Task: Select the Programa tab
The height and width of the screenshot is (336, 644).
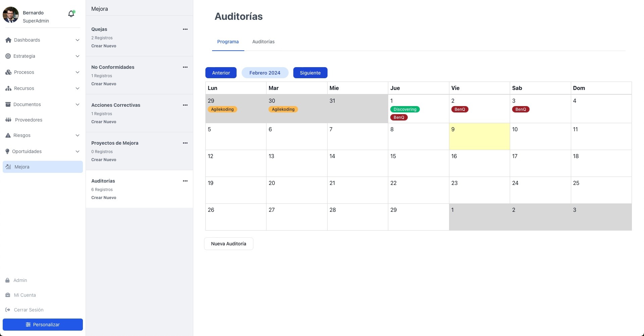Action: 228,42
